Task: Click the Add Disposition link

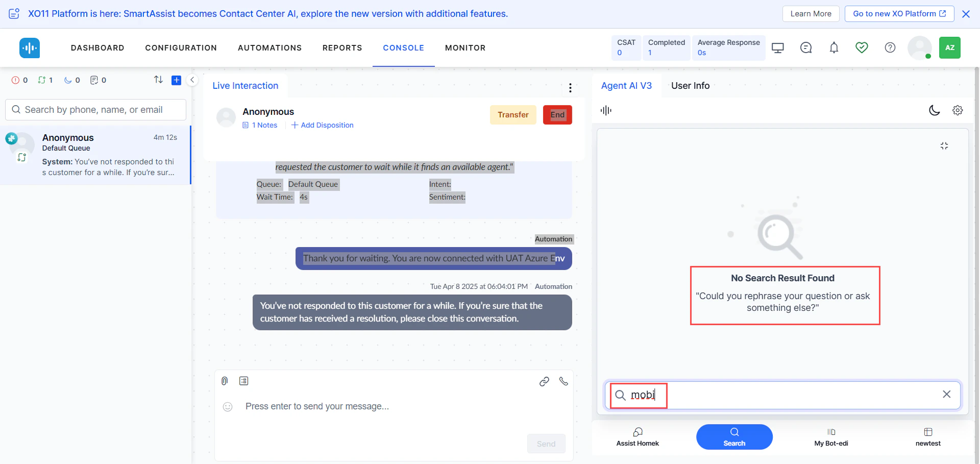Action: coord(322,125)
